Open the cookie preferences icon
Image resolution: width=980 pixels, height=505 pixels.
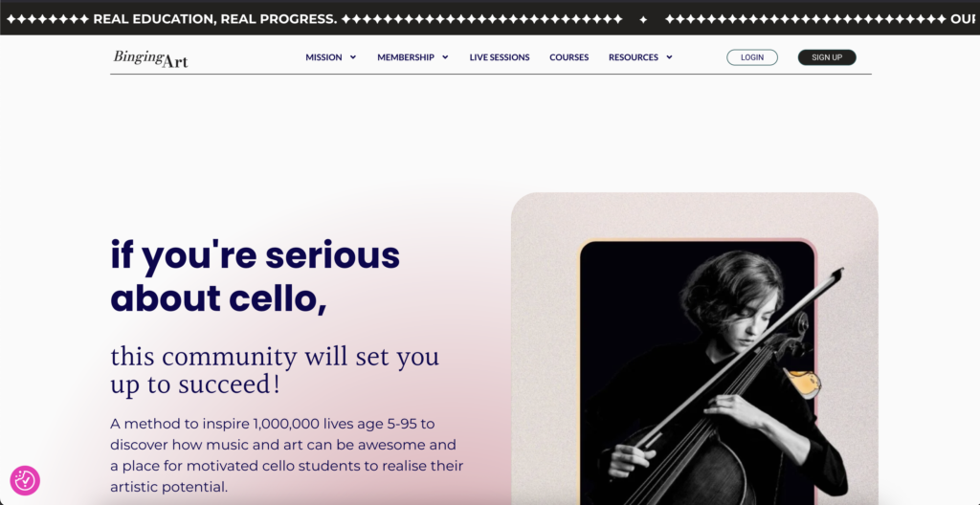25,480
